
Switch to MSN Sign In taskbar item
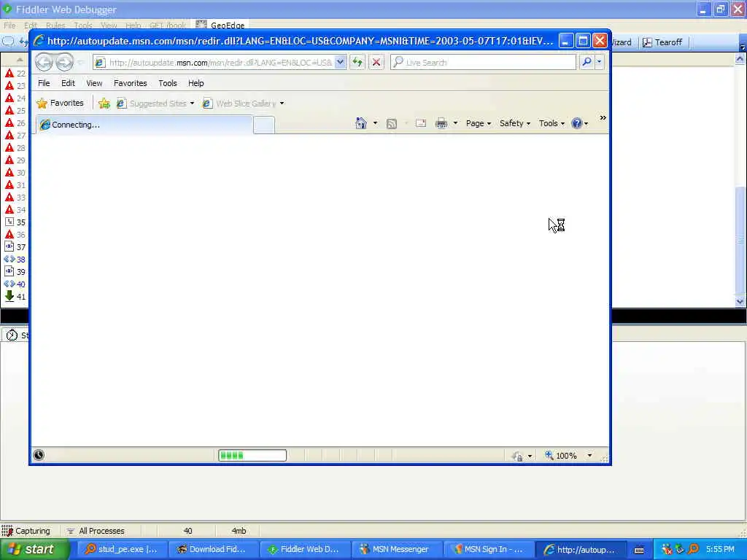pos(488,549)
